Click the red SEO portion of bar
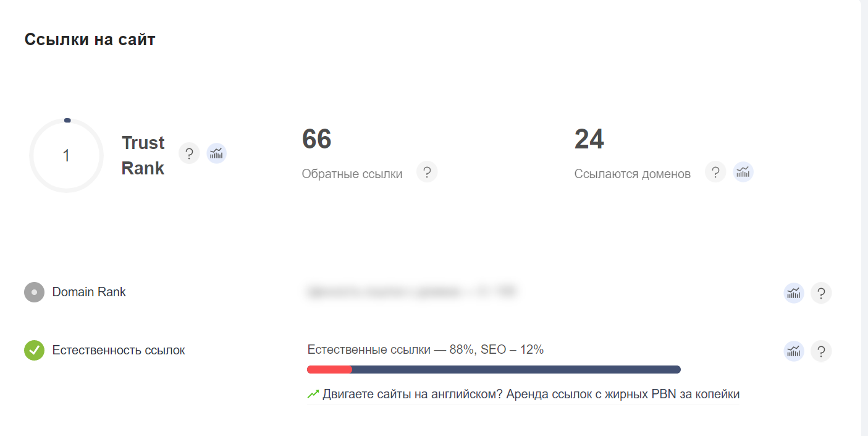Screen dimensions: 868x436 329,369
